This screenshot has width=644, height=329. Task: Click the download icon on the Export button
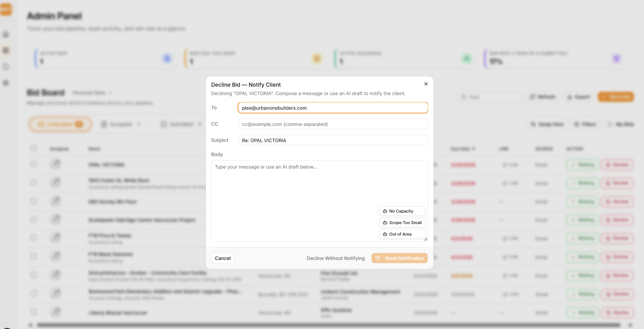click(x=569, y=97)
